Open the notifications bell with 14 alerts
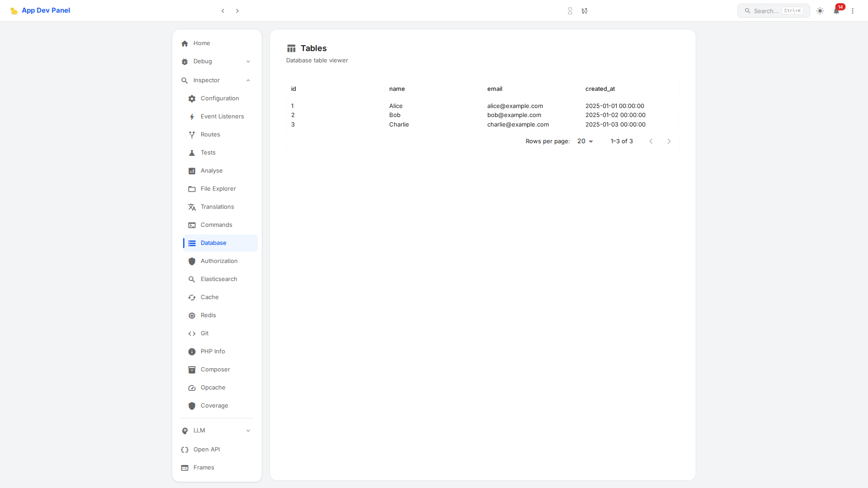This screenshot has width=868, height=488. (836, 11)
